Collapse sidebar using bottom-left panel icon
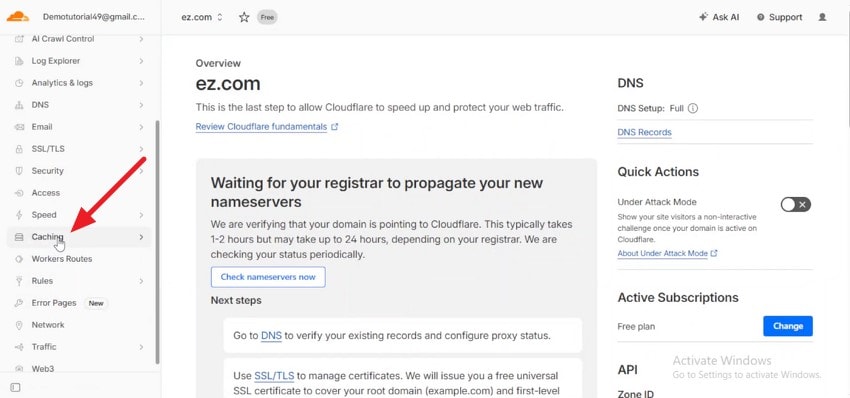The width and height of the screenshot is (850, 398). click(x=15, y=387)
